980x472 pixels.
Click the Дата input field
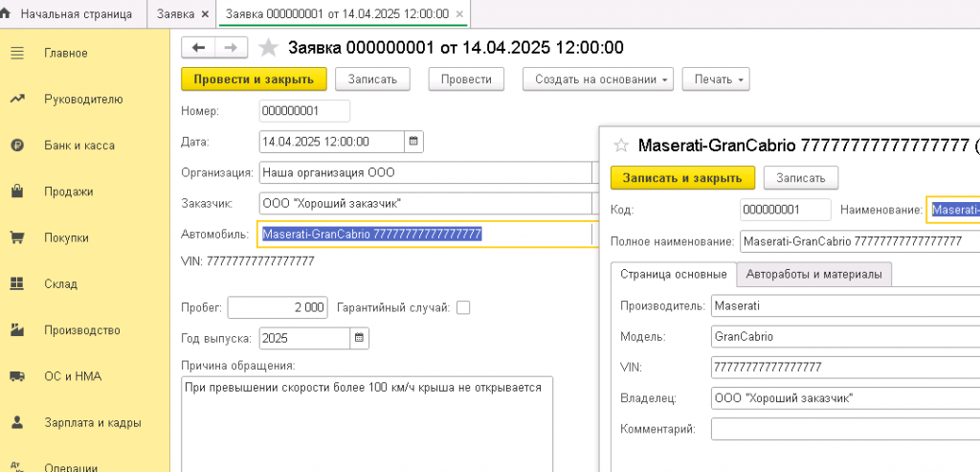coord(332,142)
